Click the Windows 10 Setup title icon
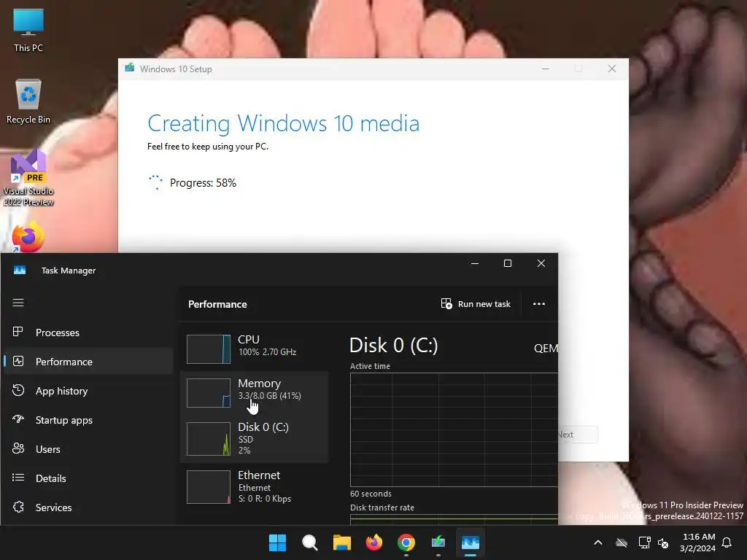Screen dimensions: 747x560 (x=130, y=68)
